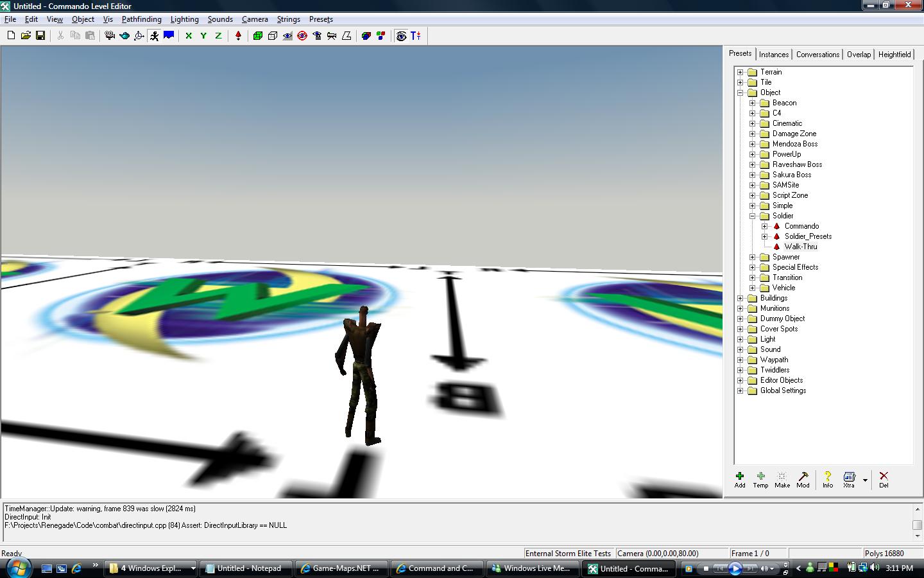924x578 pixels.
Task: Click the green X axis button
Action: 189,36
